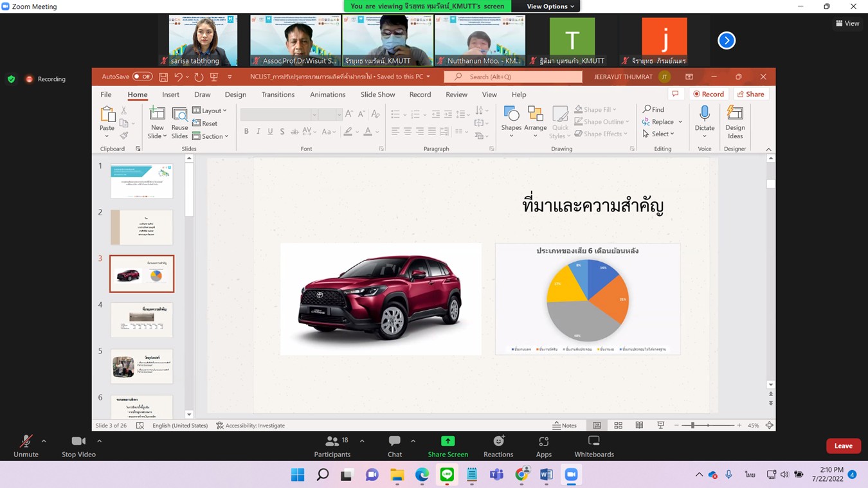Screen dimensions: 868x488
Task: Toggle the AutoSave switch
Action: point(142,77)
